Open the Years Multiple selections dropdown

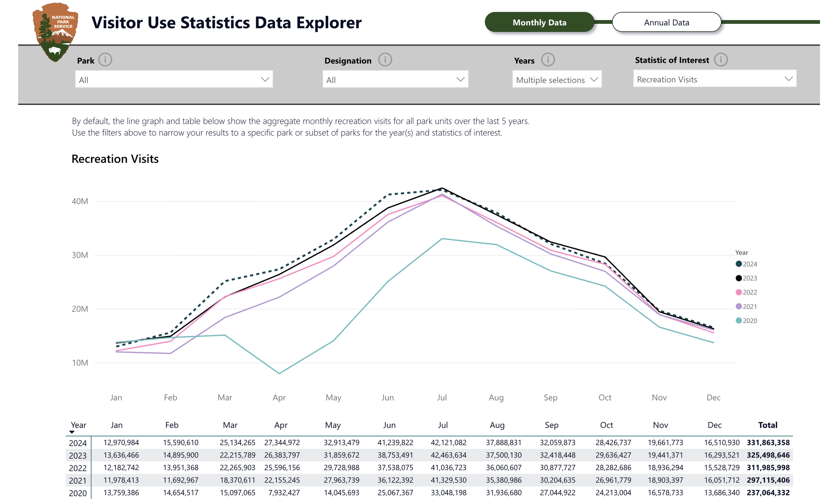(557, 80)
